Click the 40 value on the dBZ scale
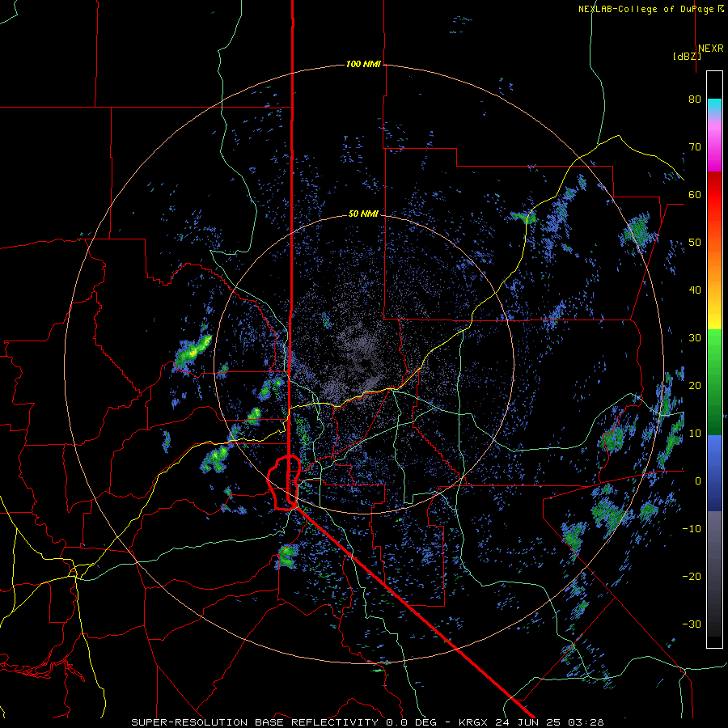Screen dimensions: 728x728 tap(695, 290)
